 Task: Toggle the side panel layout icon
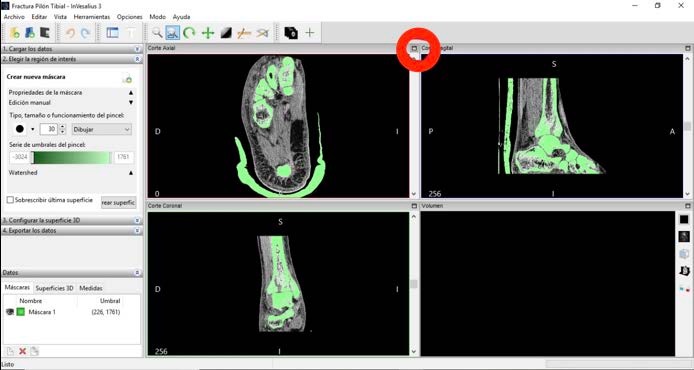coord(112,33)
